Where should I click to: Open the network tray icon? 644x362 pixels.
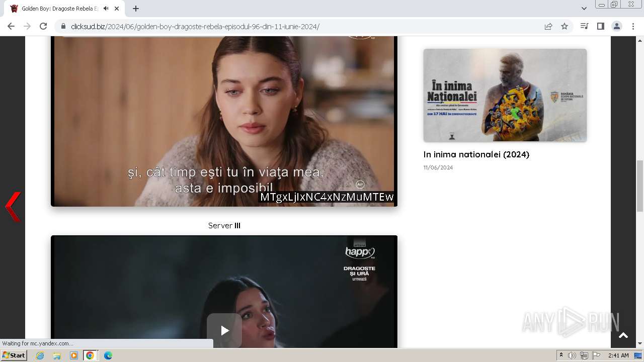584,355
